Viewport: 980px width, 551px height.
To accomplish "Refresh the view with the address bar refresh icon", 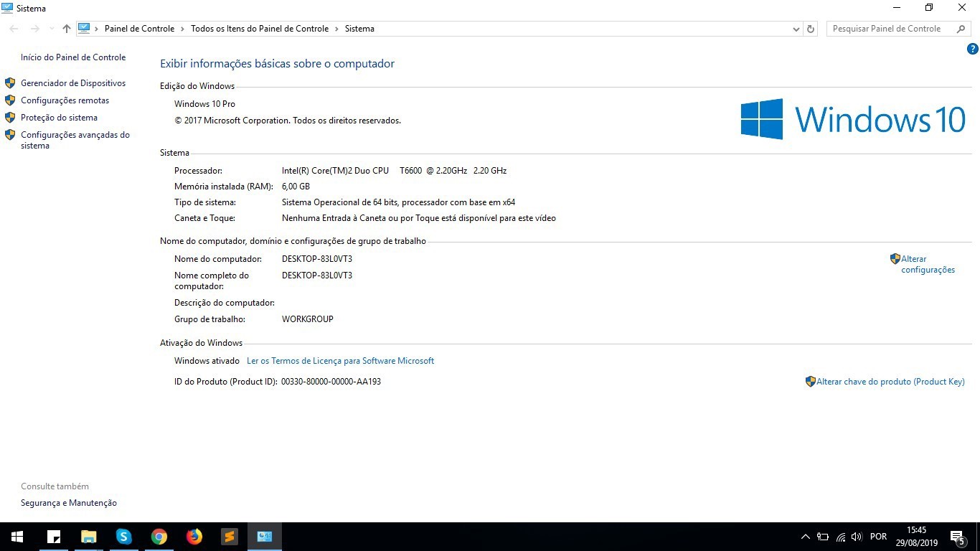I will (x=810, y=28).
